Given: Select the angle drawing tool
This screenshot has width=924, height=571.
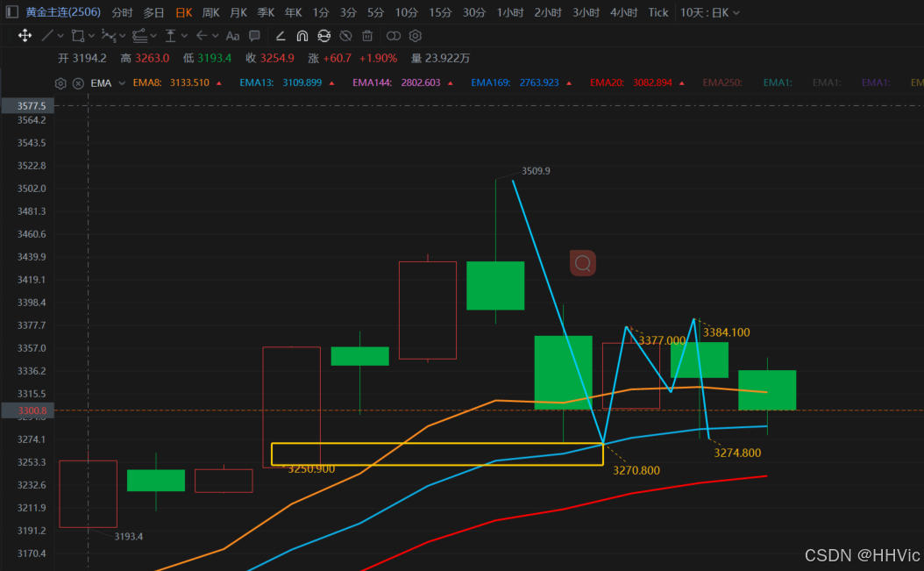Looking at the screenshot, I should 281,36.
